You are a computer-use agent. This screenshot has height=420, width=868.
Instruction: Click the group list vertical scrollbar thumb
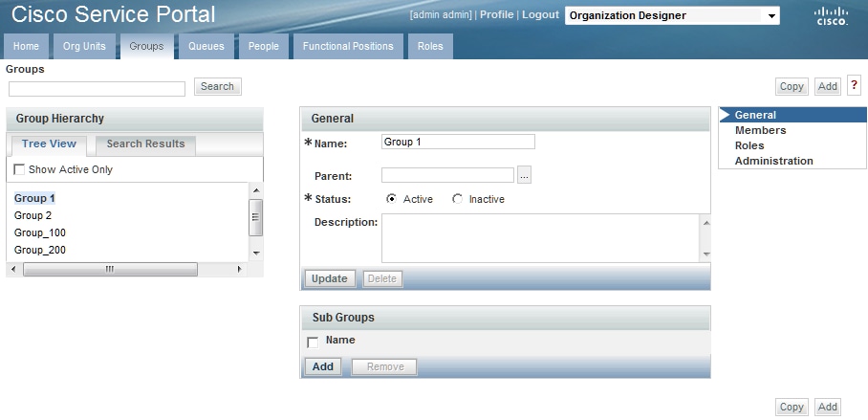[x=256, y=217]
